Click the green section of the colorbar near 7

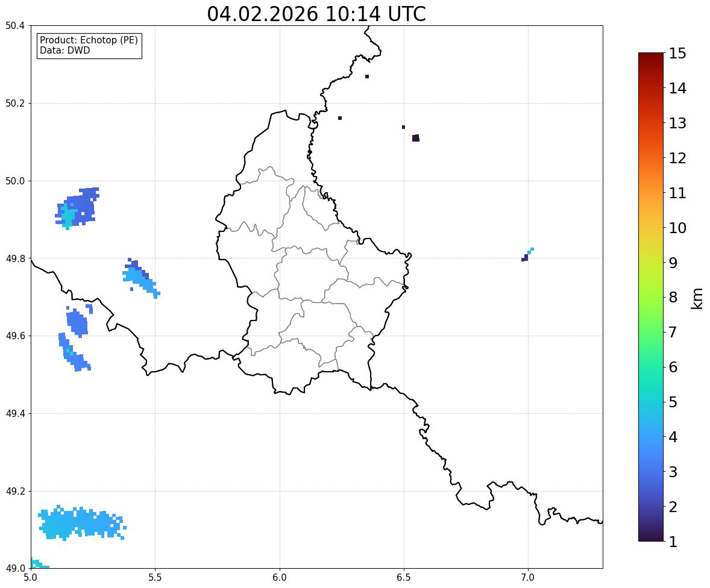point(651,332)
